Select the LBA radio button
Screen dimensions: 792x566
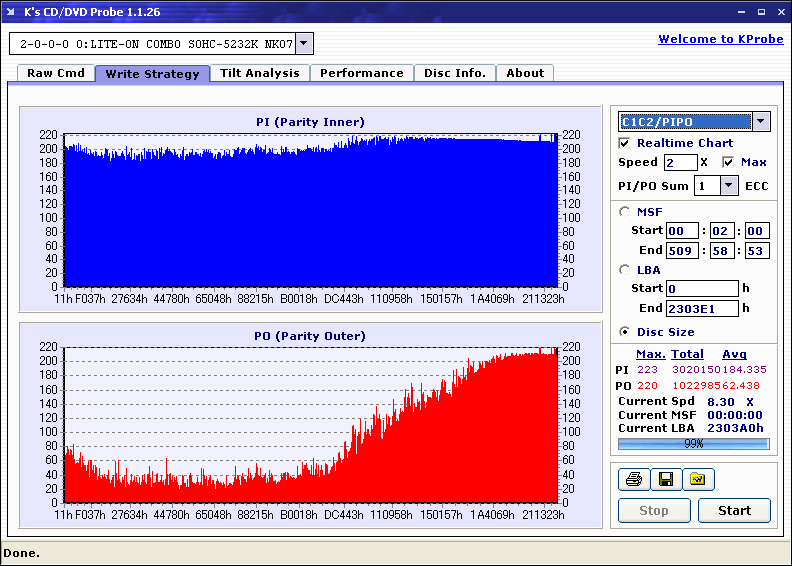625,269
